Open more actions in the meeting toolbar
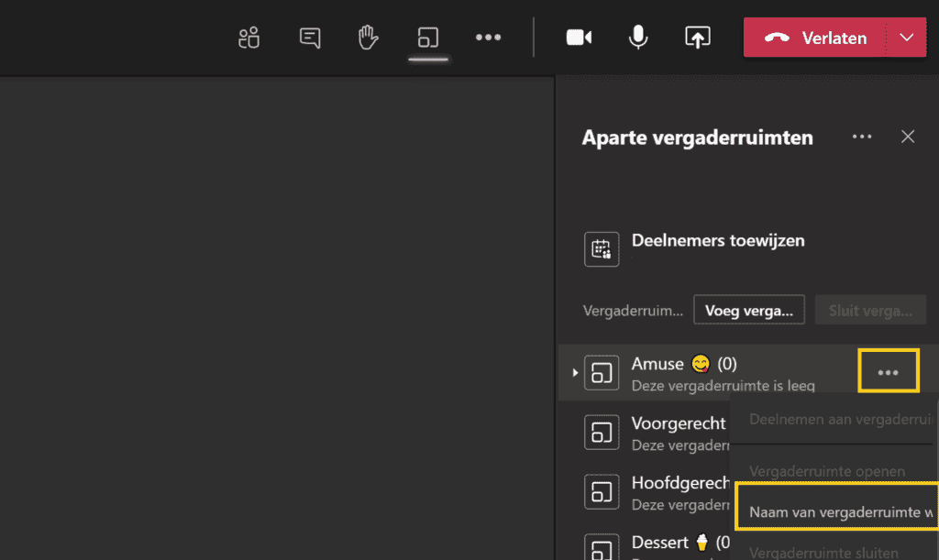Image resolution: width=939 pixels, height=560 pixels. [x=488, y=37]
